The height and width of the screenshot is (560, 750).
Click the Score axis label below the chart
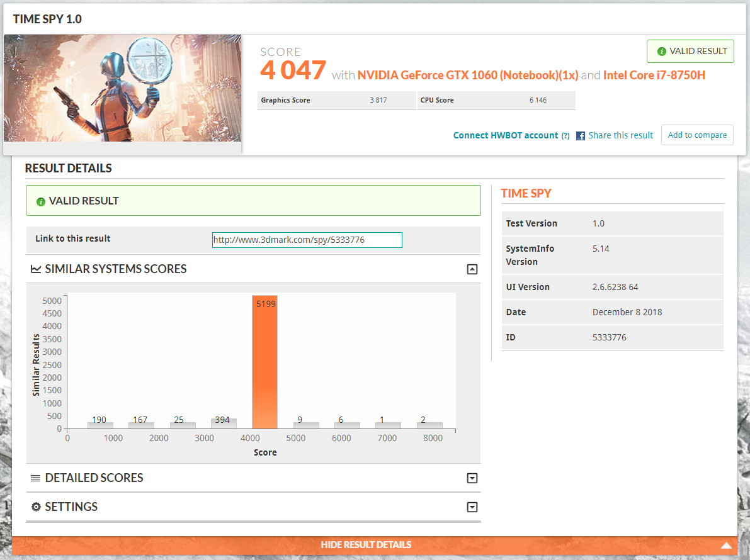[x=265, y=452]
